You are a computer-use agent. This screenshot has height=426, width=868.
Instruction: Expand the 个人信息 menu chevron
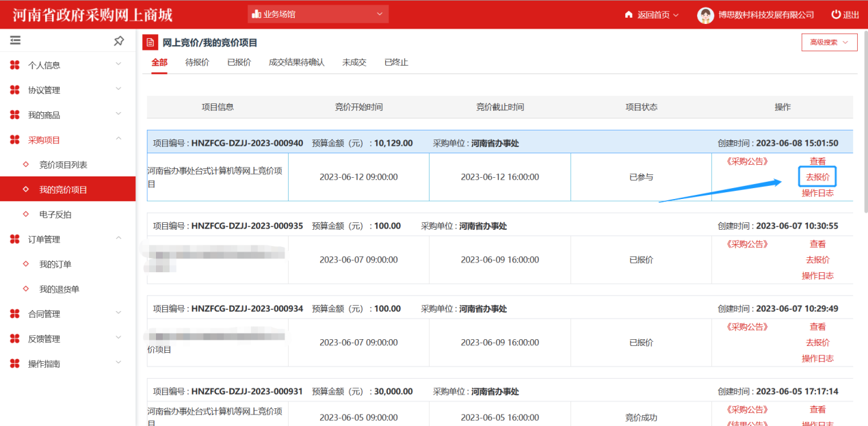(118, 64)
